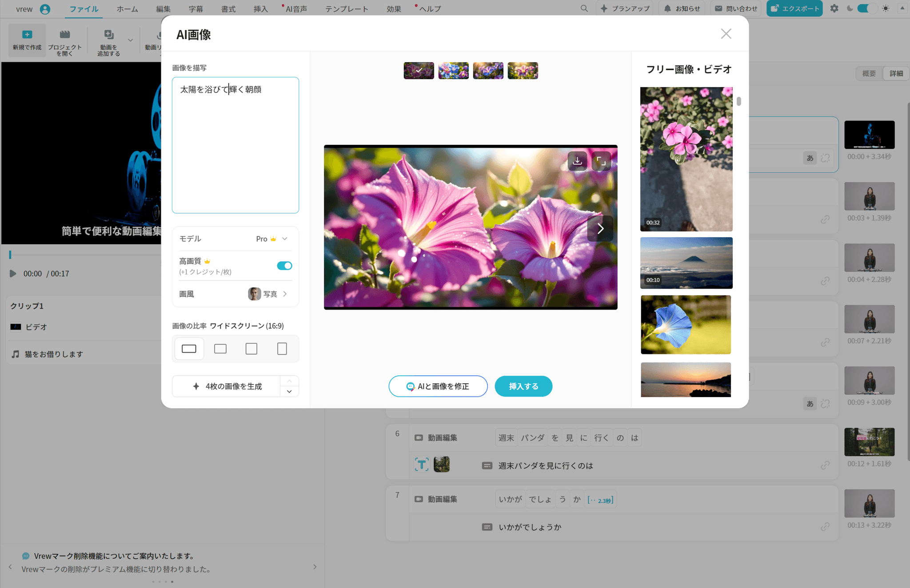The image size is (910, 588).
Task: Click the 新規で作成 toolbar icon
Action: (27, 35)
